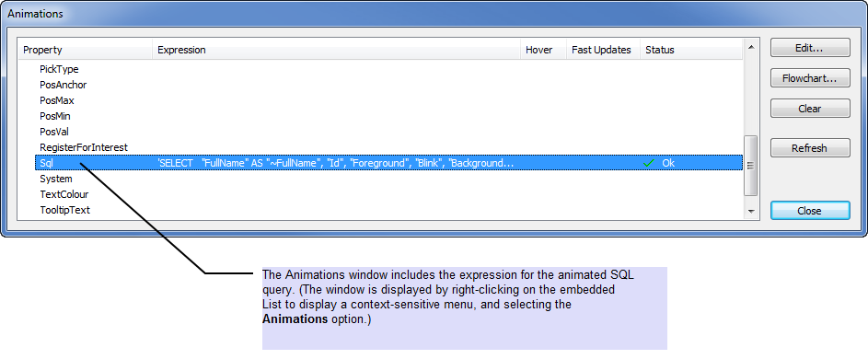Sort by the Property column header
The image size is (868, 359).
[x=86, y=50]
